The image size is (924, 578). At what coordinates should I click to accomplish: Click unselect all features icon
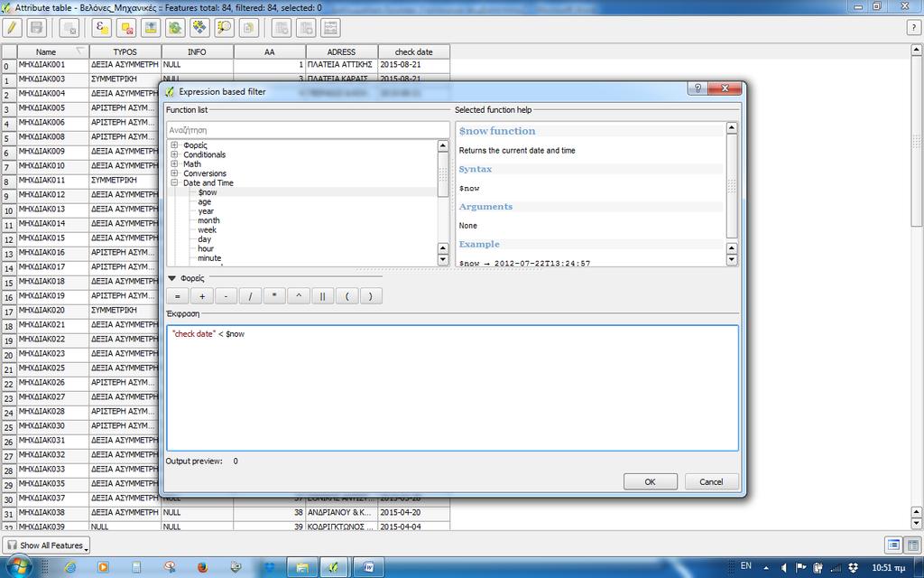(x=126, y=28)
